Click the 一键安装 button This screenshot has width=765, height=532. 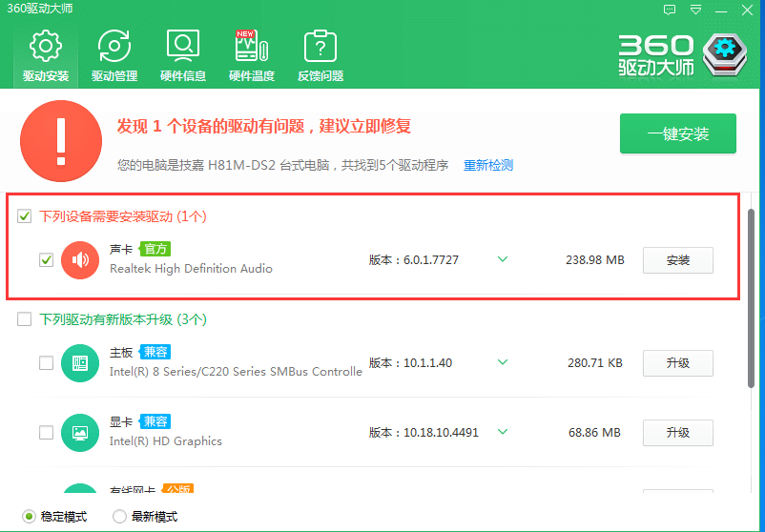[677, 133]
